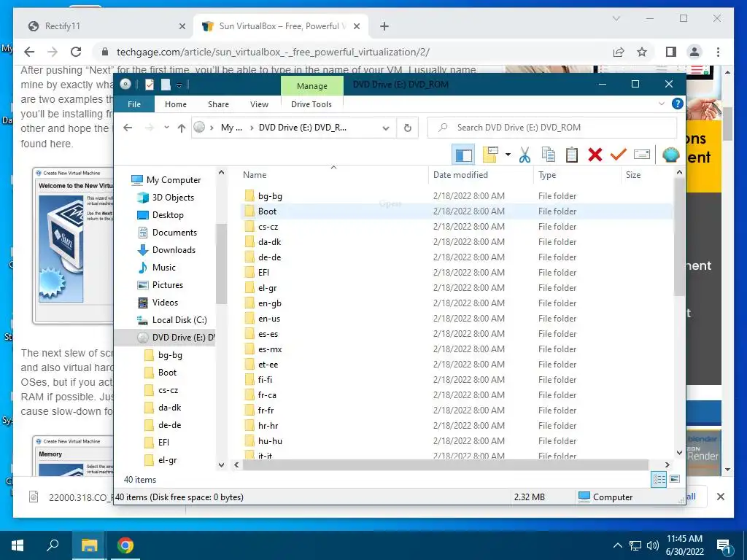Sort by Type column header
747x560 pixels.
point(578,175)
